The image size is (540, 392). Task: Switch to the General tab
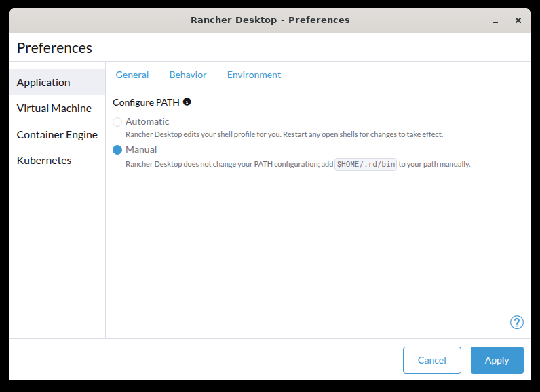pyautogui.click(x=132, y=75)
